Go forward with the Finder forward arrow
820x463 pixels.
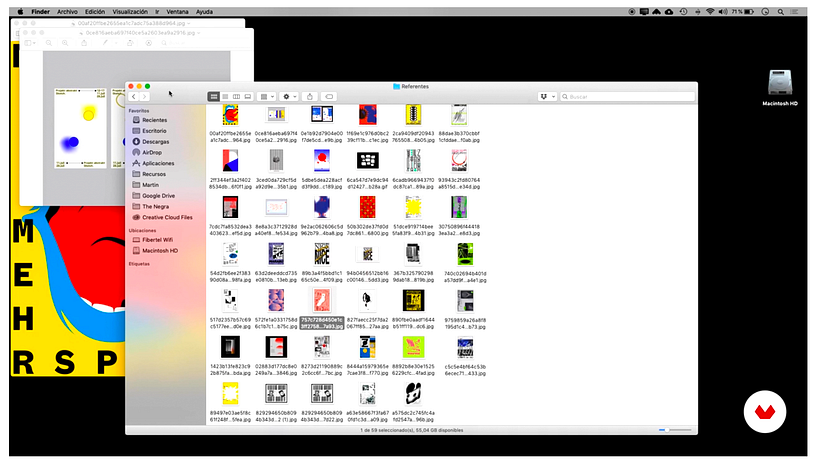[x=144, y=97]
